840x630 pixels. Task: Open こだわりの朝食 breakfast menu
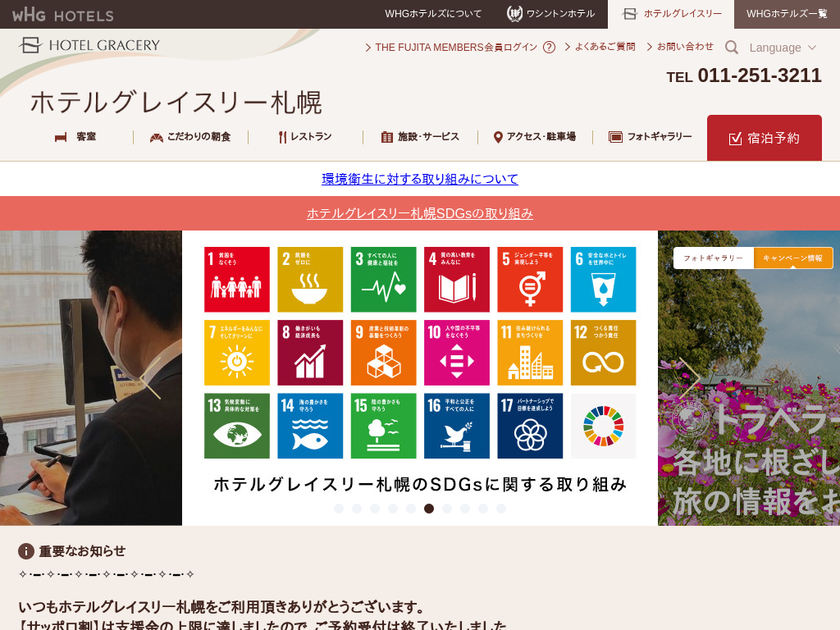pyautogui.click(x=190, y=137)
